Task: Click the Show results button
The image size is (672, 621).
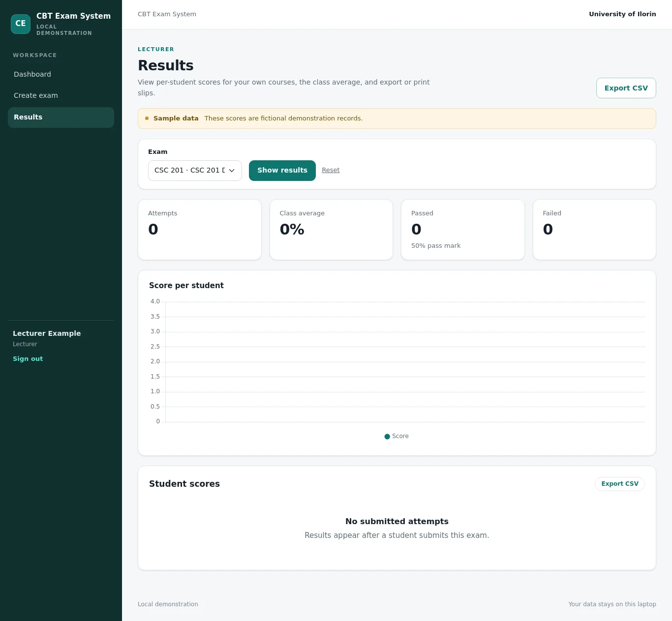Action: [x=282, y=171]
